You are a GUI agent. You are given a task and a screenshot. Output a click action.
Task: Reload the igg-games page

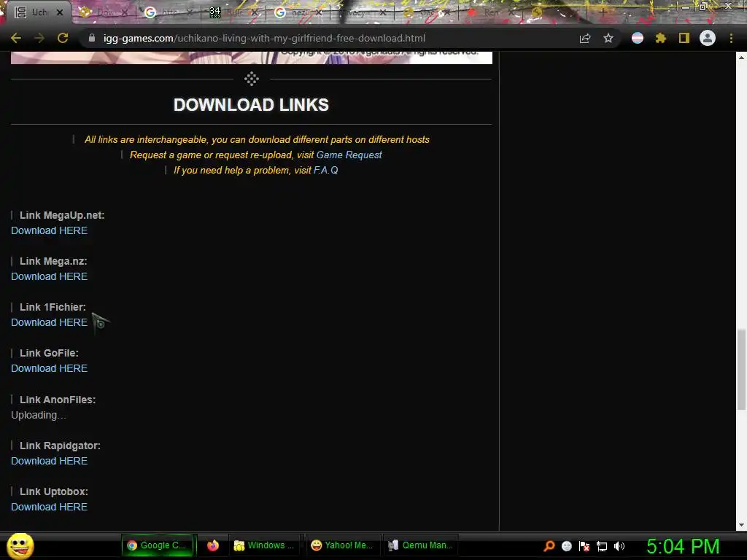63,38
